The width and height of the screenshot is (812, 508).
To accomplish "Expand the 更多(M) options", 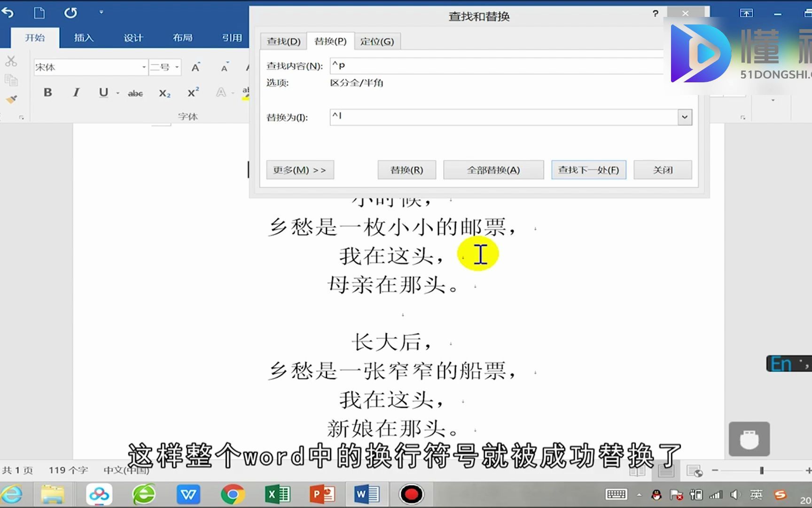I will [300, 170].
